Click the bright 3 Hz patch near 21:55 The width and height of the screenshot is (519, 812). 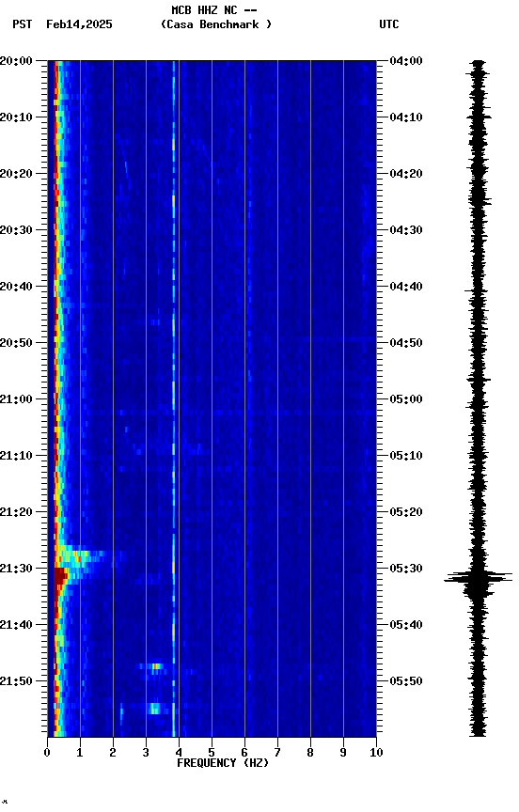pyautogui.click(x=154, y=708)
